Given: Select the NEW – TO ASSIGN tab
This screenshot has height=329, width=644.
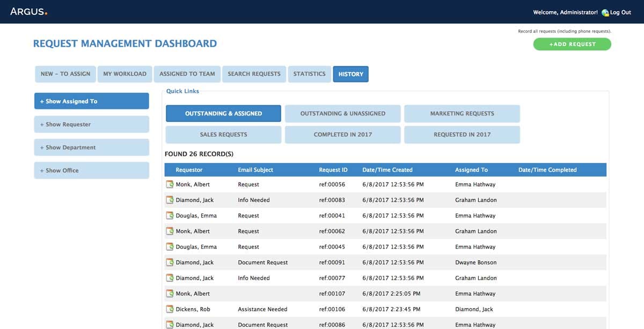Looking at the screenshot, I should tap(65, 74).
